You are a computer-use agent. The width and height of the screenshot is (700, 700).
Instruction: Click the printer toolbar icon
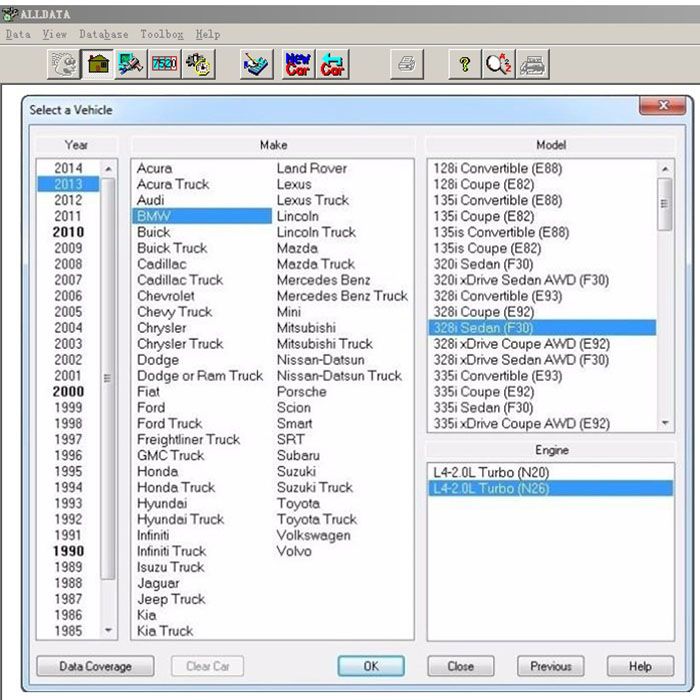click(x=407, y=64)
